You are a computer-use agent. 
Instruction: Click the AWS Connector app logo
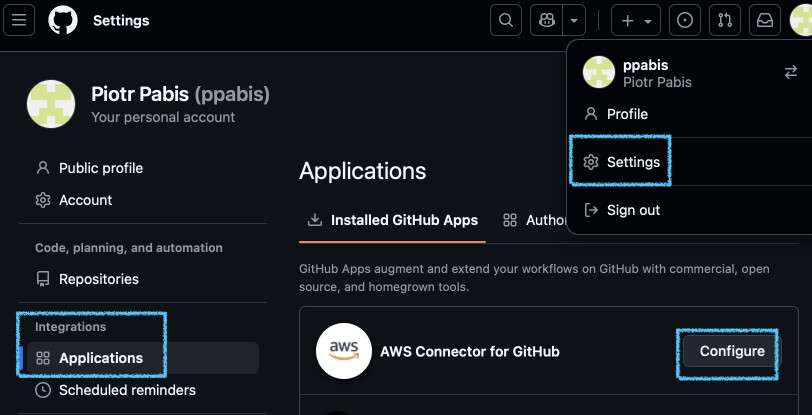tap(337, 351)
